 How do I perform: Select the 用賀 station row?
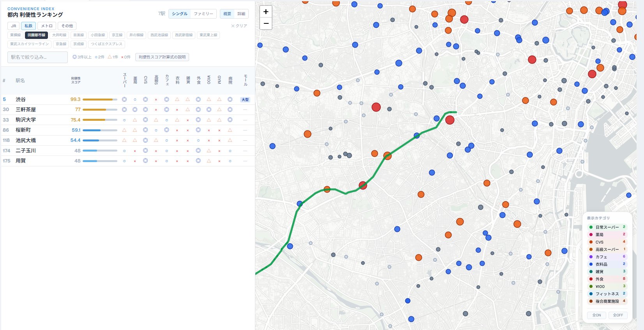click(128, 161)
